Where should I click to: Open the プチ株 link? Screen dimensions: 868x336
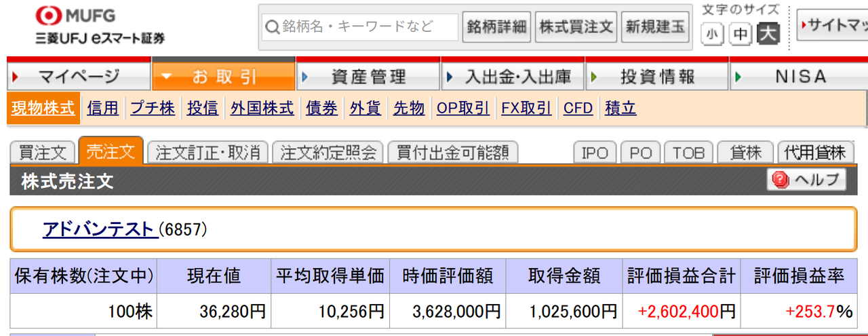153,108
